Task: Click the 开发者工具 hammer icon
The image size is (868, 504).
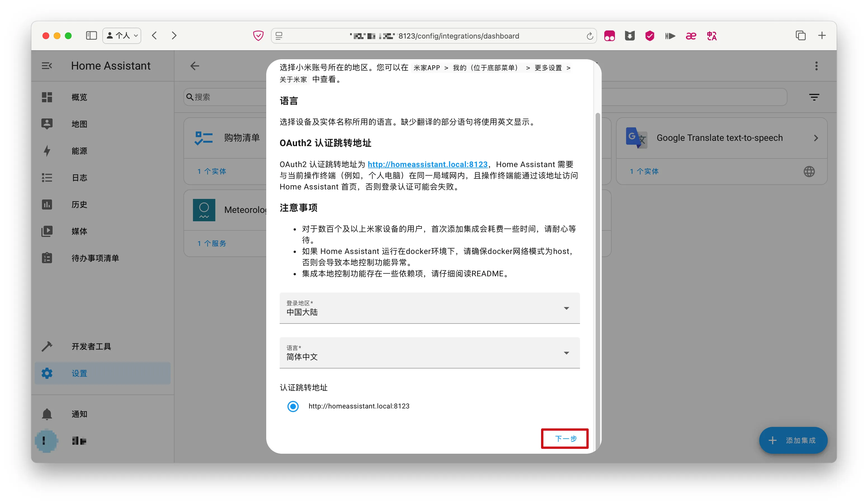Action: click(47, 346)
